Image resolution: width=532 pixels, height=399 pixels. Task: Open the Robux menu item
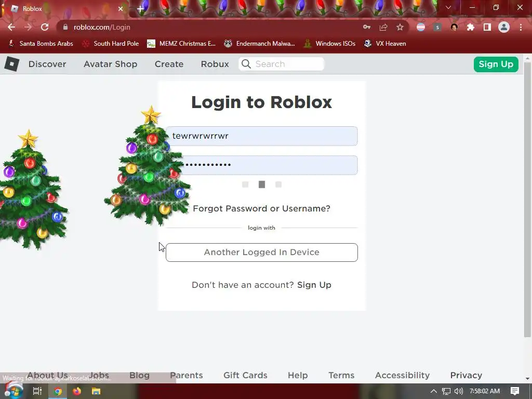click(215, 64)
